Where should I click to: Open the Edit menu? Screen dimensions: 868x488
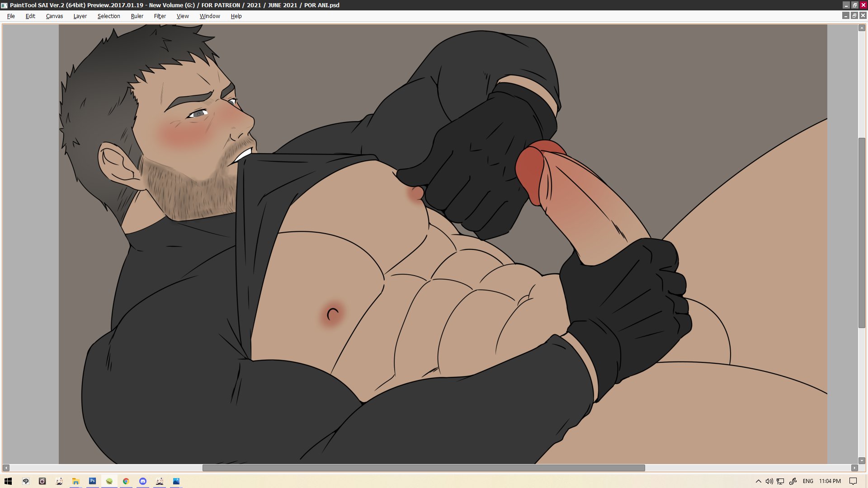coord(30,16)
